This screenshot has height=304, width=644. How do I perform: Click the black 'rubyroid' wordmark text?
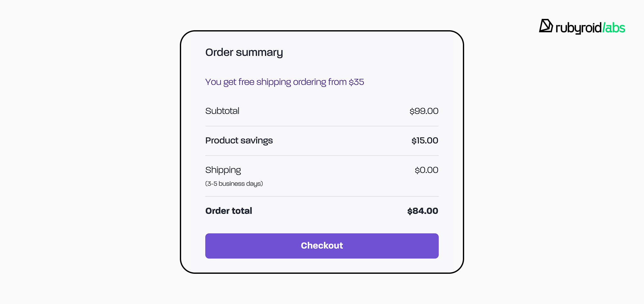pyautogui.click(x=578, y=28)
